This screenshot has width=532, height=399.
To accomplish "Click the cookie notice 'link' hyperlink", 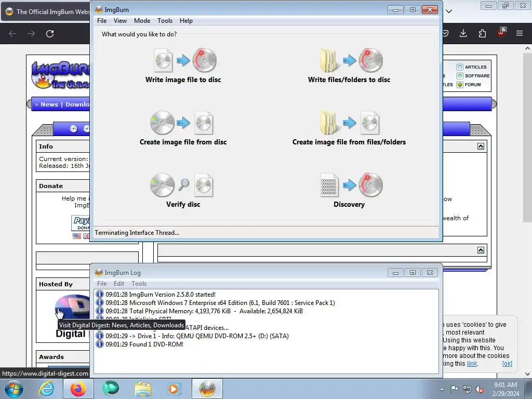I will (x=472, y=363).
